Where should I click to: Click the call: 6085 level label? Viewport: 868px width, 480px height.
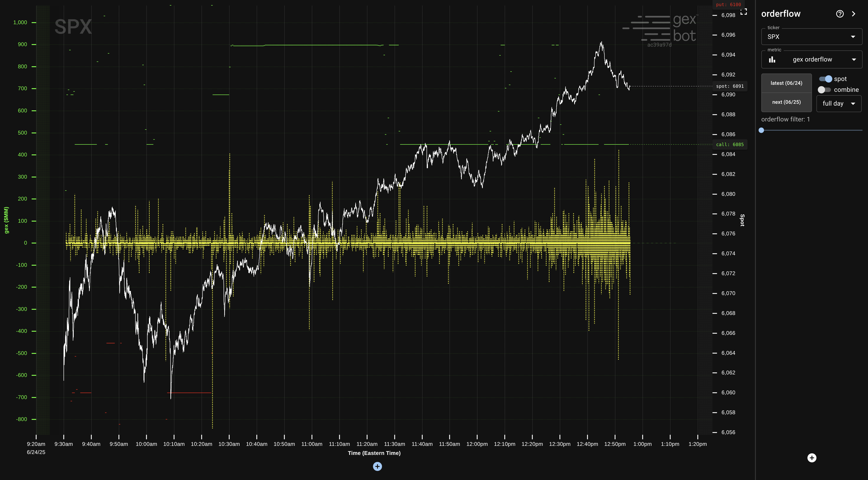[729, 145]
